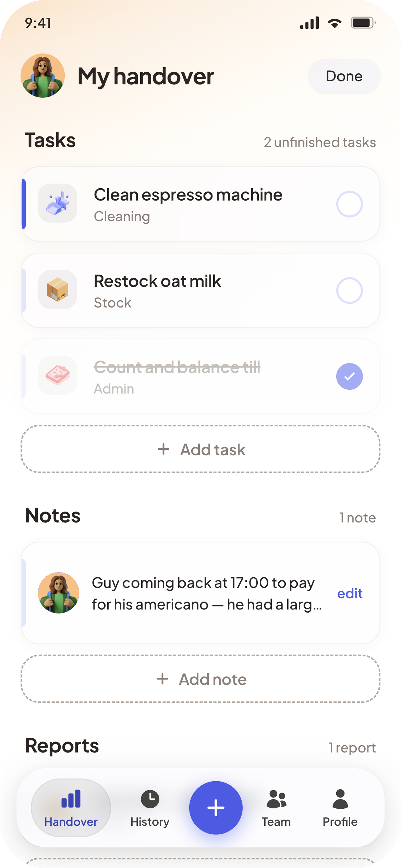Open the History tab clock icon
Viewport: 401px width, 868px height.
[x=150, y=799]
